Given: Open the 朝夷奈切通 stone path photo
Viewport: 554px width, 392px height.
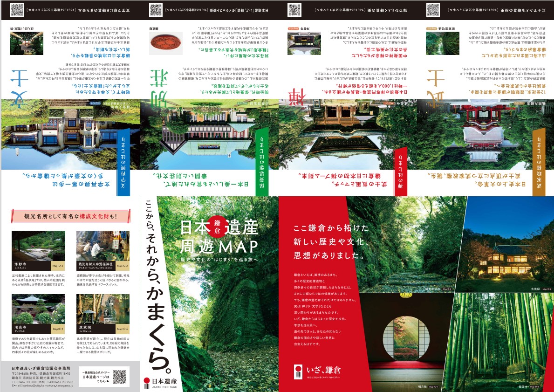Looking at the screenshot, I should [x=406, y=245].
